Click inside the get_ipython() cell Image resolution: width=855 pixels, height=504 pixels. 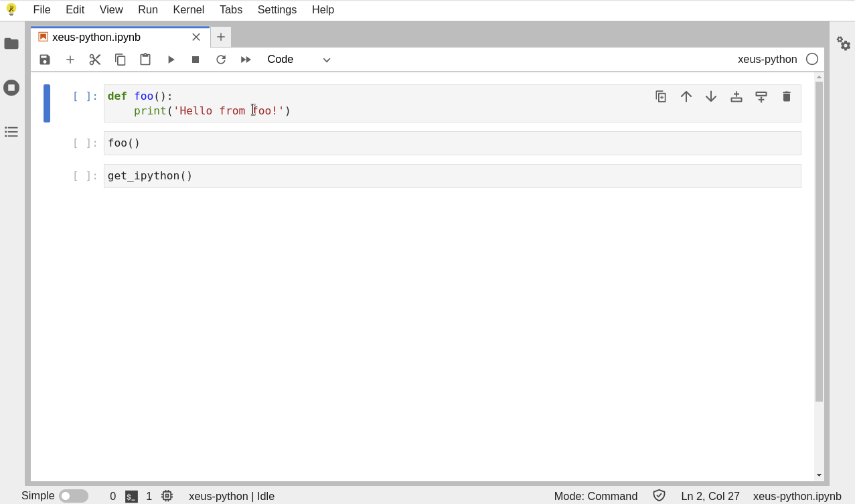click(268, 175)
